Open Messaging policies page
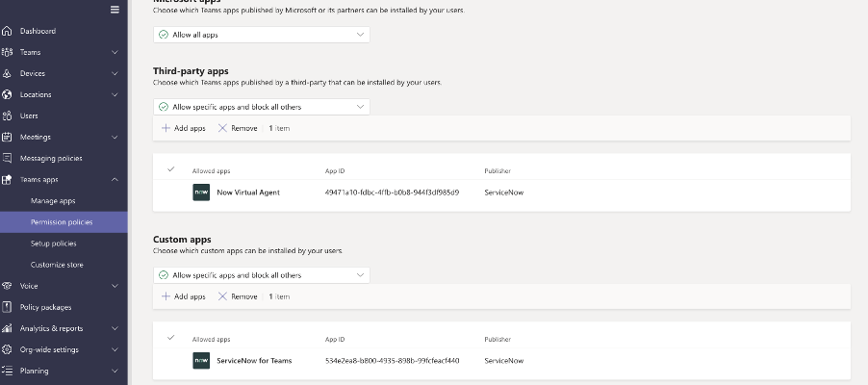The image size is (868, 385). point(51,159)
